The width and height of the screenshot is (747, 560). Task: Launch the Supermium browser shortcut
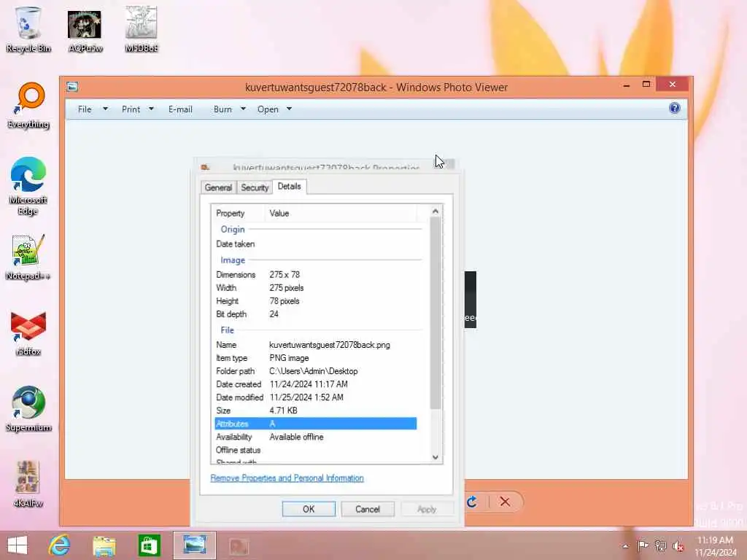coord(28,408)
